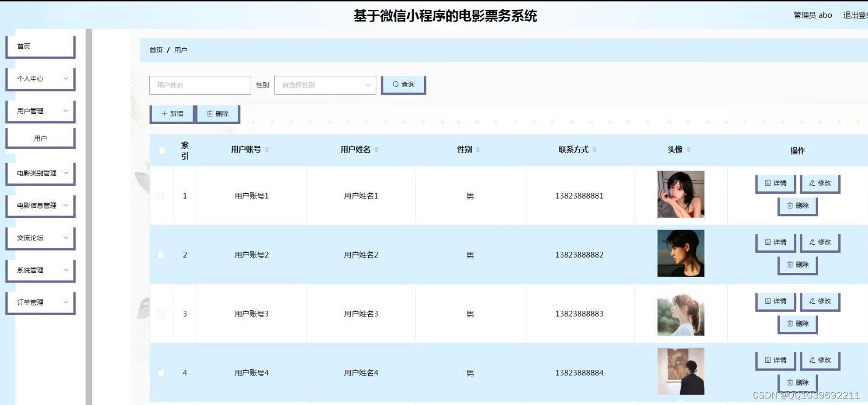The height and width of the screenshot is (405, 868).
Task: Click the 退出登录 logout link
Action: click(856, 15)
